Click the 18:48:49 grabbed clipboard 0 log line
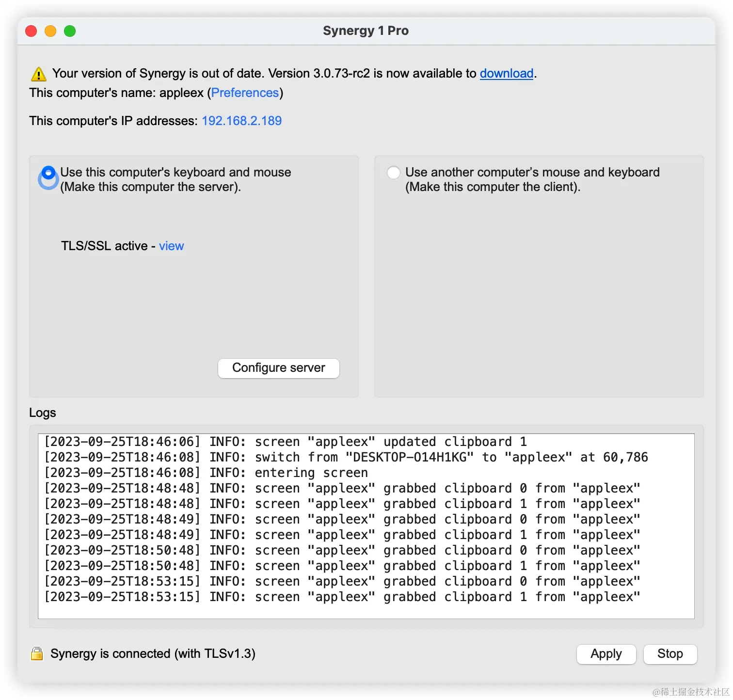The width and height of the screenshot is (733, 700). tap(342, 519)
